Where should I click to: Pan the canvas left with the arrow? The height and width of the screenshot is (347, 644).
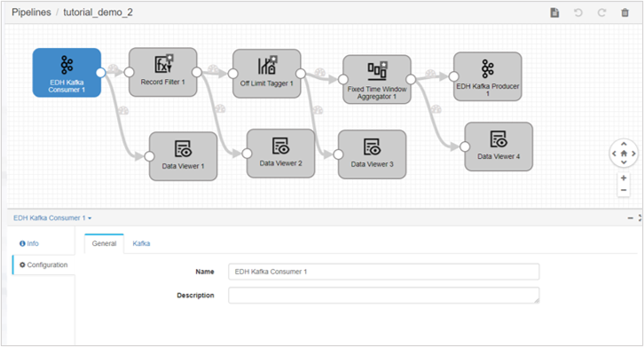pyautogui.click(x=614, y=154)
